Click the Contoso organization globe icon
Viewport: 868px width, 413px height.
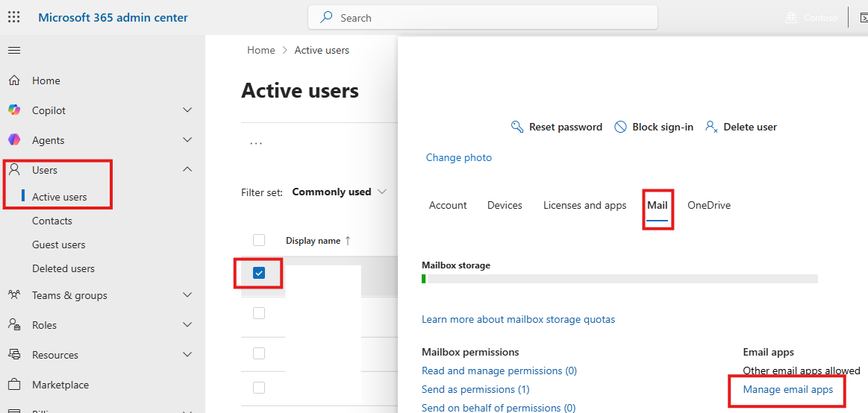point(791,18)
